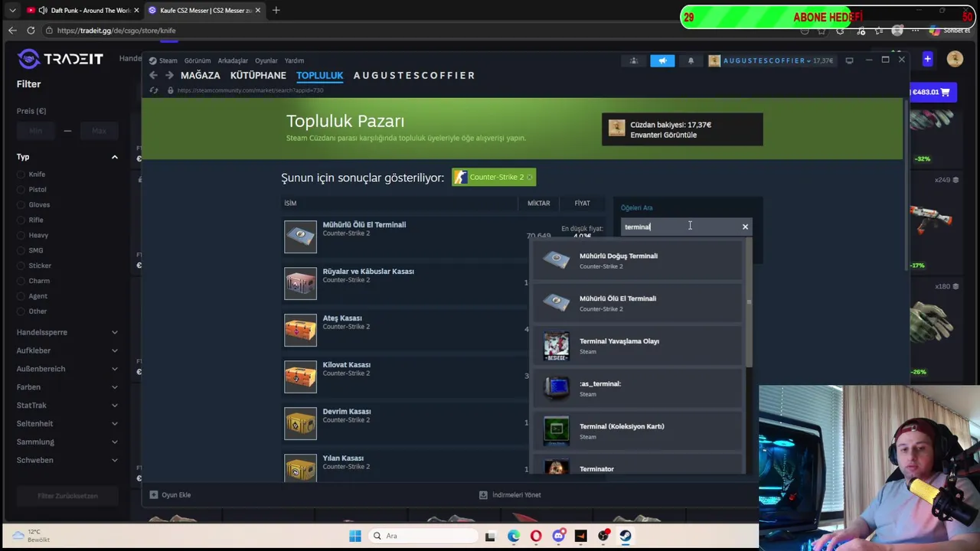This screenshot has width=980, height=551.
Task: Go back in the browser
Action: coord(12,31)
